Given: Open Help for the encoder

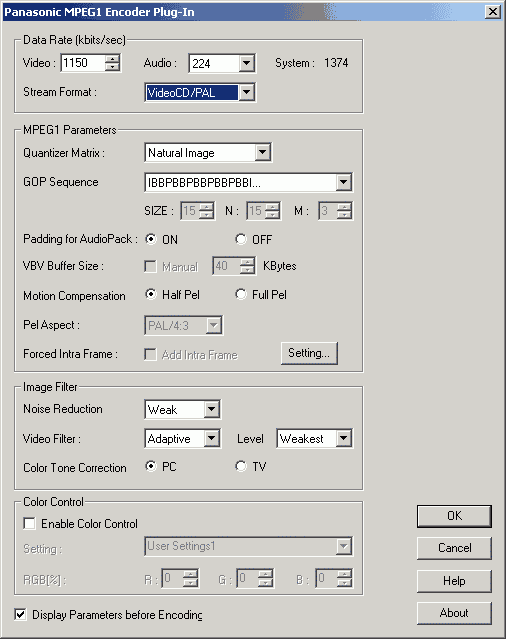Looking at the screenshot, I should [x=454, y=580].
